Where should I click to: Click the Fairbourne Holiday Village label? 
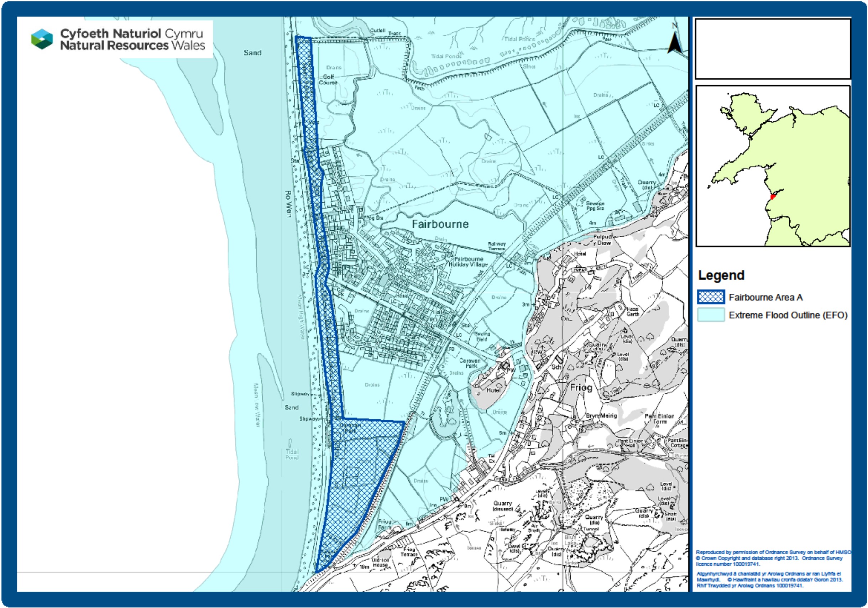(469, 262)
